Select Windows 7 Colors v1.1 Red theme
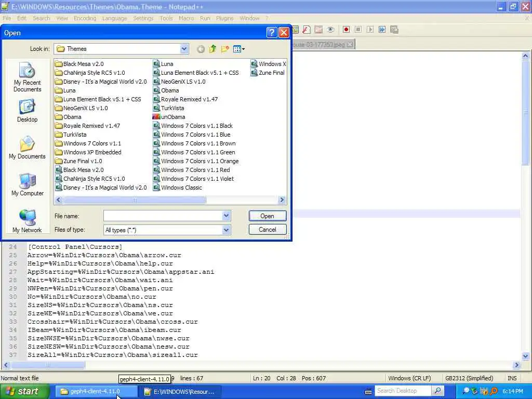The height and width of the screenshot is (399, 532). (192, 170)
